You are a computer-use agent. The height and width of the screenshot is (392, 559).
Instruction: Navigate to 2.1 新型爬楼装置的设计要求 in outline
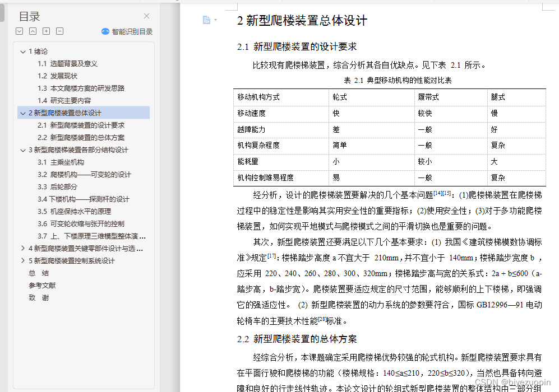coord(81,125)
